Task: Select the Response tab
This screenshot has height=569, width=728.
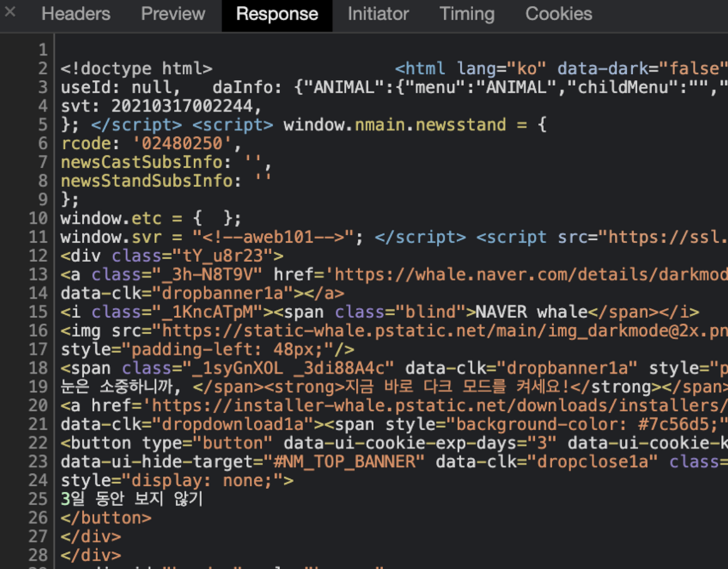Action: (x=277, y=15)
